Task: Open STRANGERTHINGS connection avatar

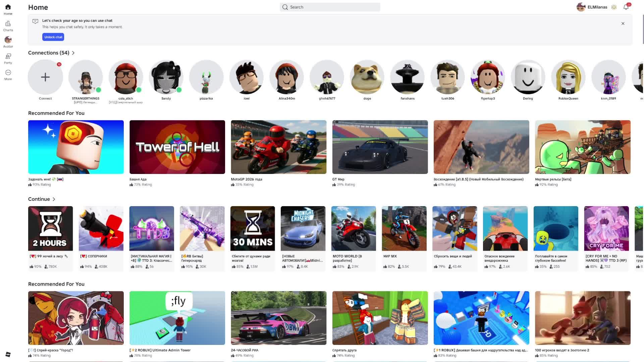Action: (86, 77)
